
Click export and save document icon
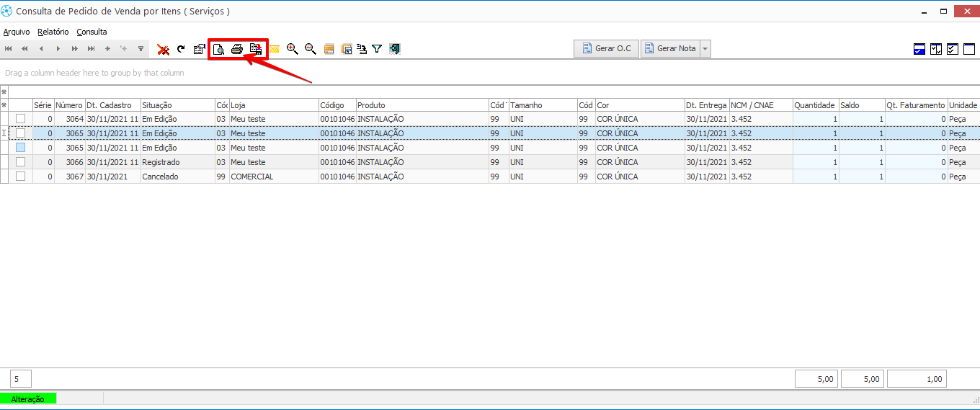coord(255,49)
